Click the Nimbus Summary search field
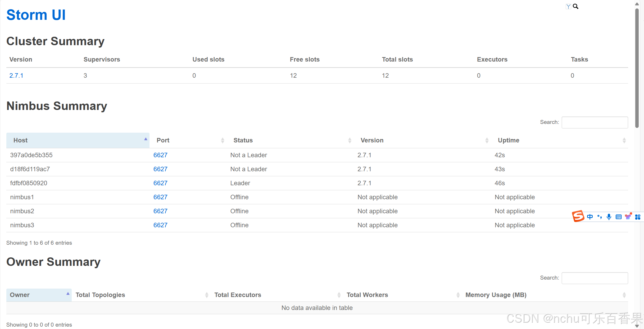Image resolution: width=644 pixels, height=329 pixels. [595, 122]
